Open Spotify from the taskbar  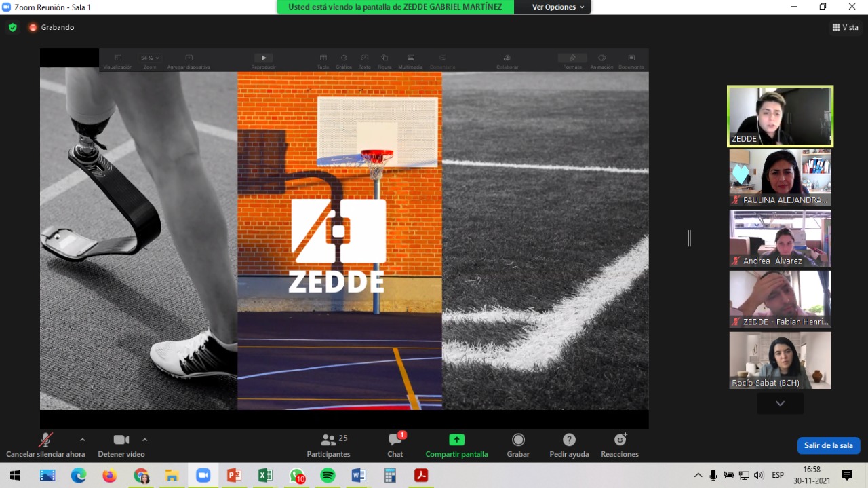point(328,475)
